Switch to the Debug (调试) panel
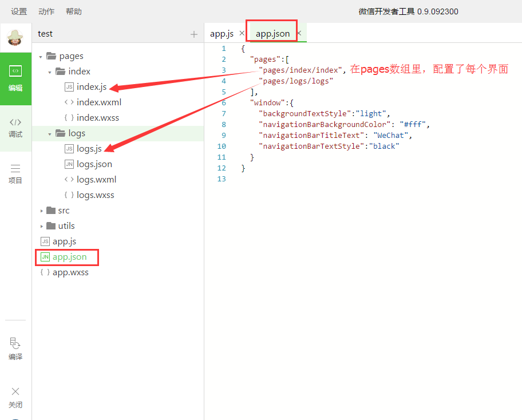This screenshot has width=522, height=420. (x=15, y=127)
